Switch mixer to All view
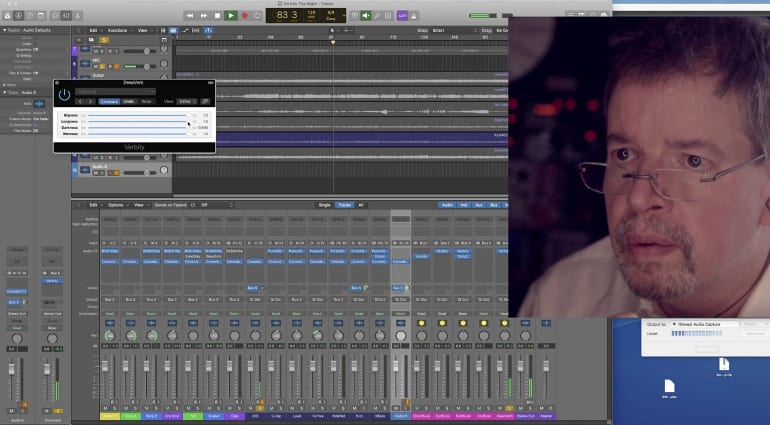The width and height of the screenshot is (770, 425). click(x=361, y=205)
